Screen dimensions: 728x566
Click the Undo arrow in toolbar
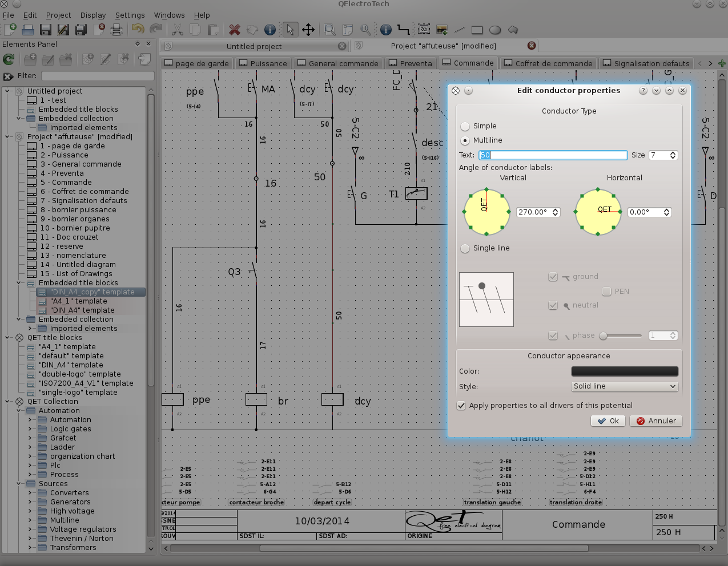[x=138, y=30]
